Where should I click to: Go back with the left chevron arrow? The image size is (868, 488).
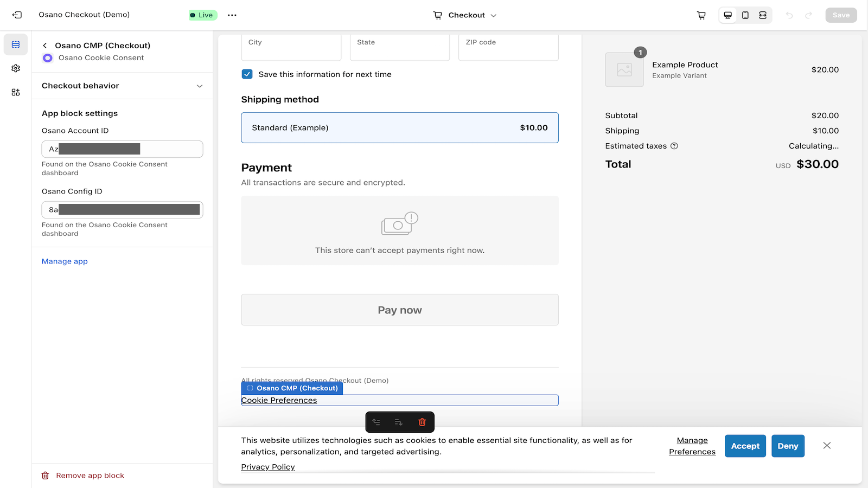point(45,46)
